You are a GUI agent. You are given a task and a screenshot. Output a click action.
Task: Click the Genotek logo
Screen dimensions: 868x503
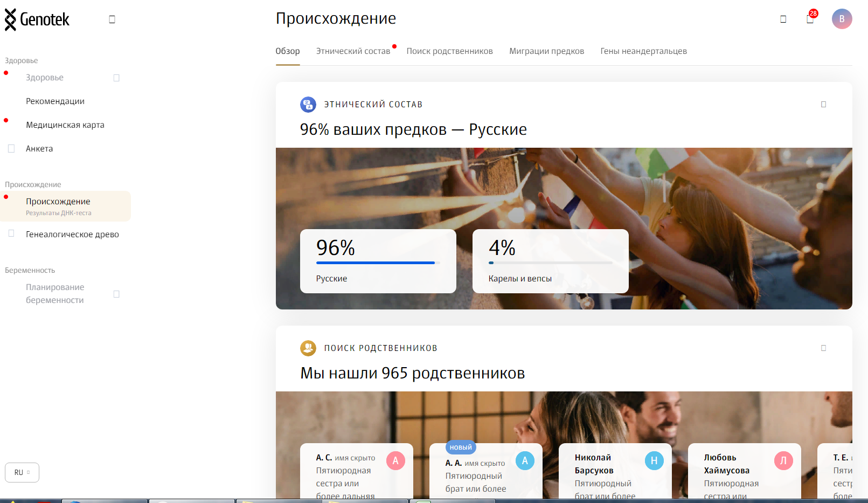pos(37,20)
